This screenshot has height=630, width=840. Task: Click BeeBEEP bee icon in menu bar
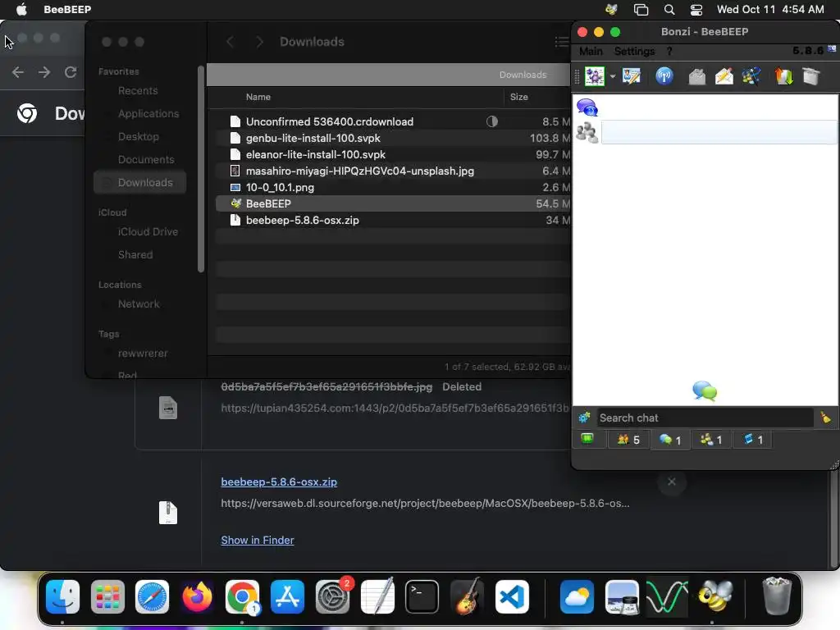pyautogui.click(x=611, y=9)
